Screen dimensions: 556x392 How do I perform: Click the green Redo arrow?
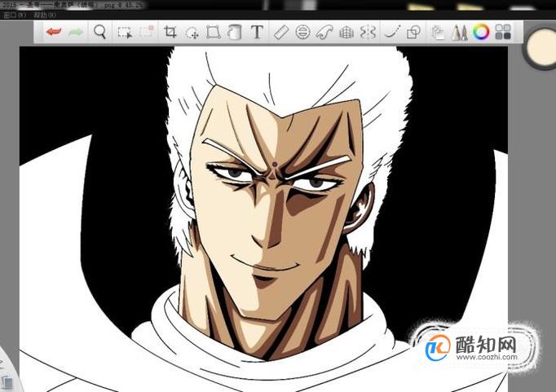[76, 33]
